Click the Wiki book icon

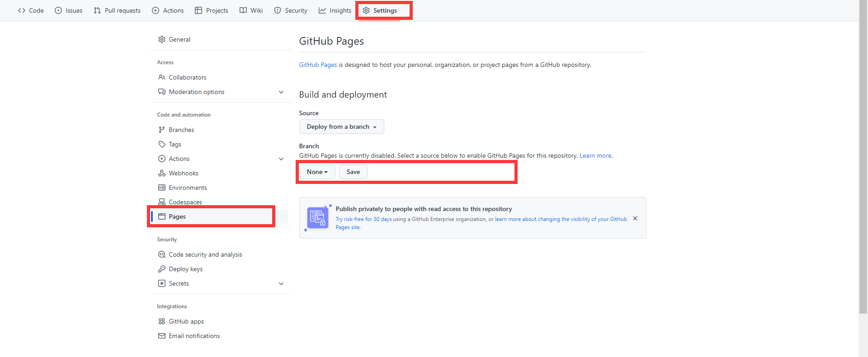[x=243, y=10]
